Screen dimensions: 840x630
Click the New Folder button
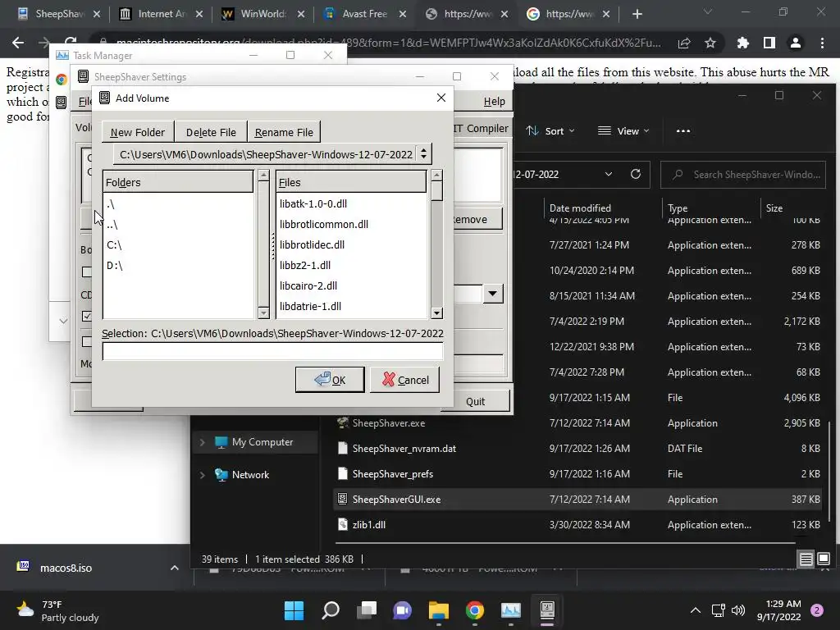[x=138, y=132]
